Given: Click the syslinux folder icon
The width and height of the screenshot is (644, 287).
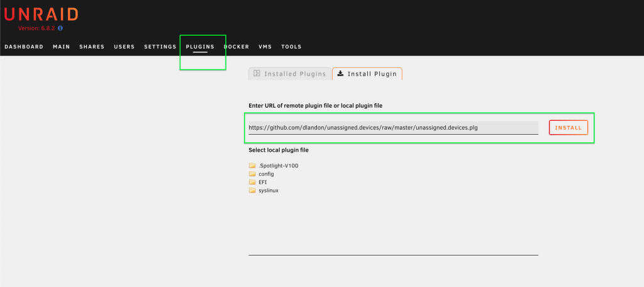Looking at the screenshot, I should 252,190.
